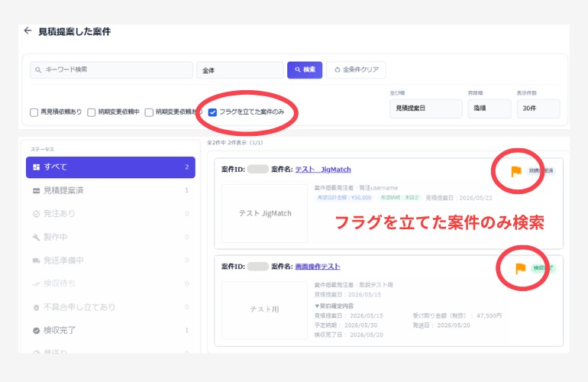Select the 発送準備中 status filter
Image resolution: width=588 pixels, height=382 pixels.
click(111, 261)
